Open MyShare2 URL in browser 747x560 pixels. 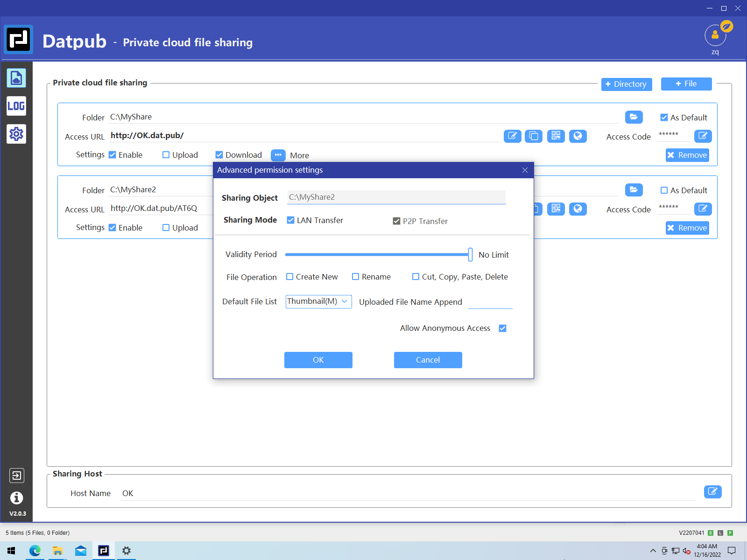578,209
